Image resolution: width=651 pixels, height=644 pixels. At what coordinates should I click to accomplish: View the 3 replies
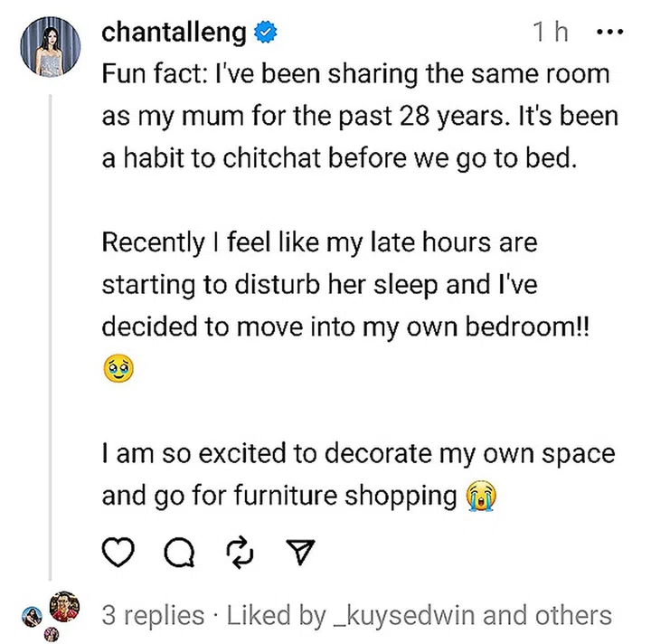pyautogui.click(x=153, y=616)
